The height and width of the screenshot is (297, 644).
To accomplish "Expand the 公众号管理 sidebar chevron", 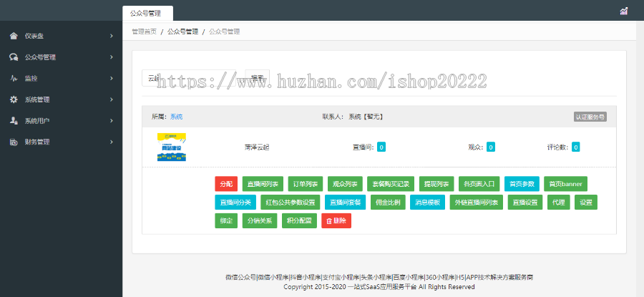I will coord(112,57).
